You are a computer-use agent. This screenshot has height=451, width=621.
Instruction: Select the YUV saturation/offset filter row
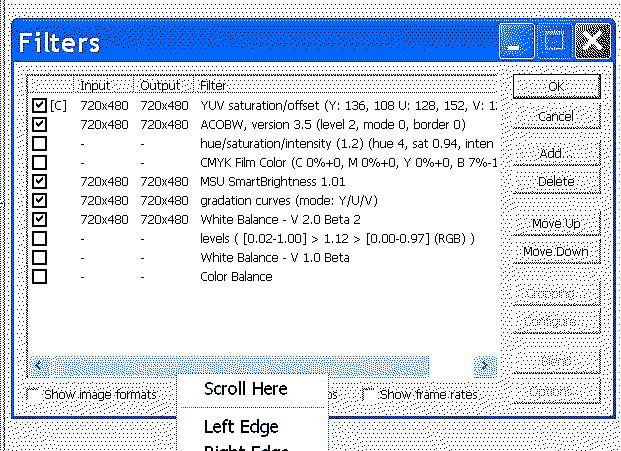[x=263, y=105]
